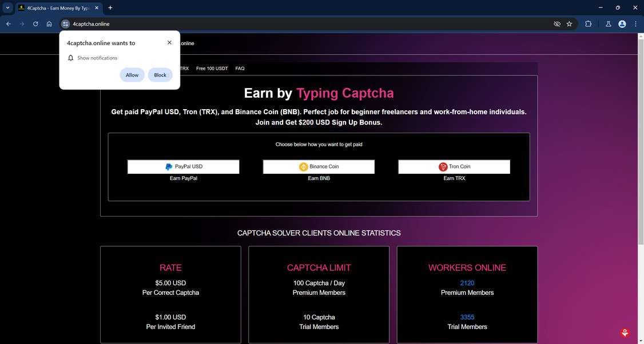Click the PayPal logo icon
The image size is (644, 344).
click(x=169, y=166)
